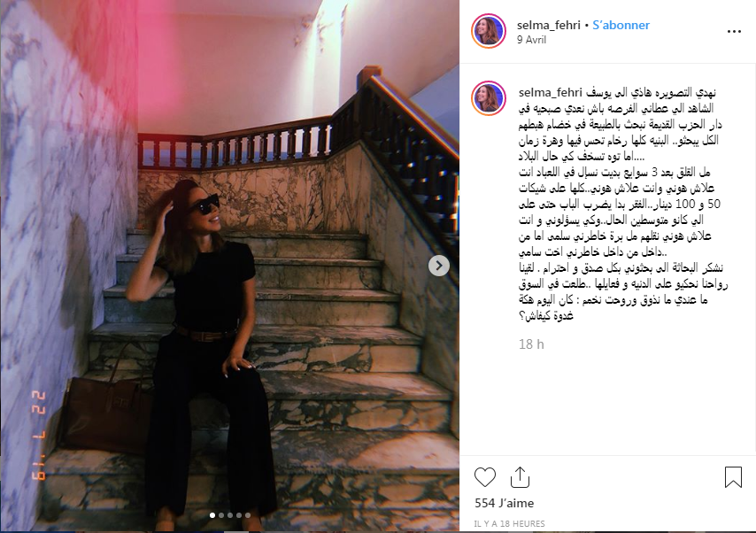Click the header profile avatar
The image size is (756, 533).
coord(489,31)
